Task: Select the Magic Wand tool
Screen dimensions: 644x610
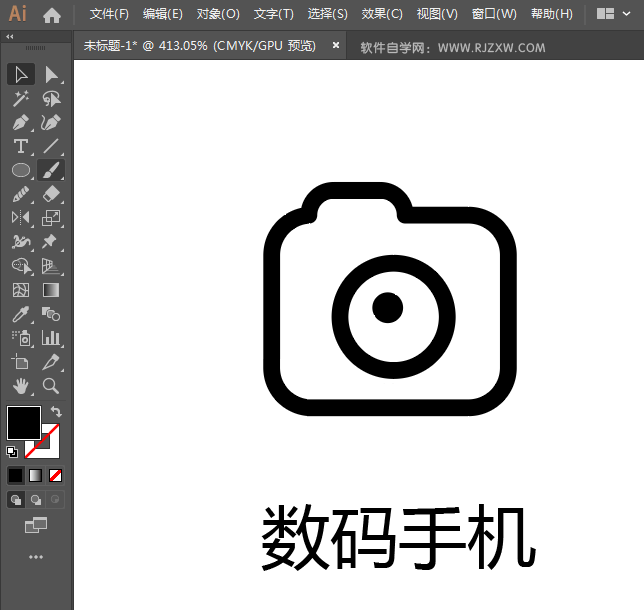Action: pyautogui.click(x=20, y=98)
